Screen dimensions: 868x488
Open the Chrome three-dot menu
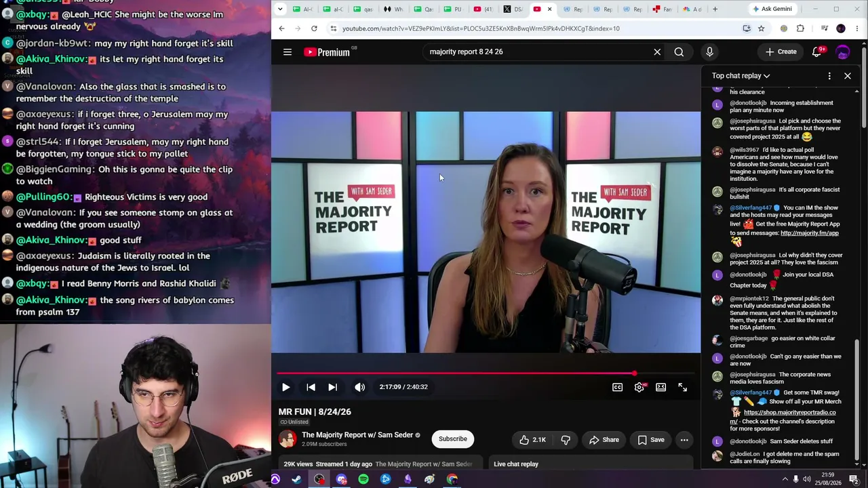[x=857, y=28]
